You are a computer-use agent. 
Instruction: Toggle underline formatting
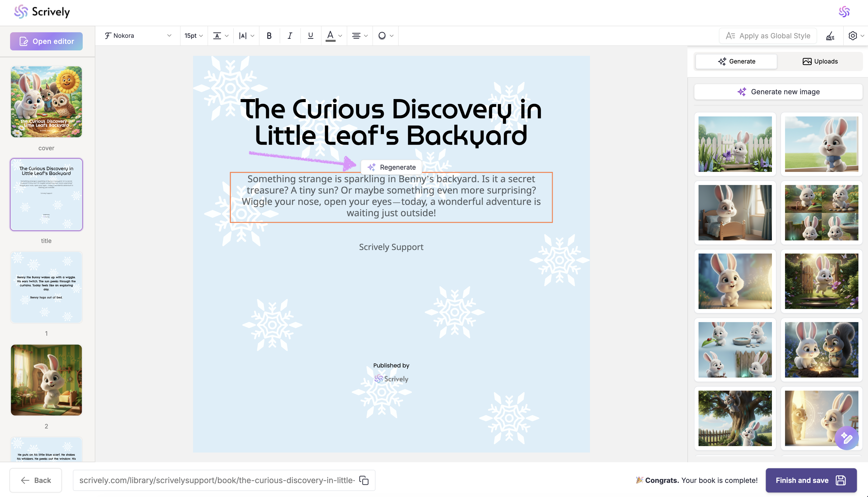tap(310, 36)
